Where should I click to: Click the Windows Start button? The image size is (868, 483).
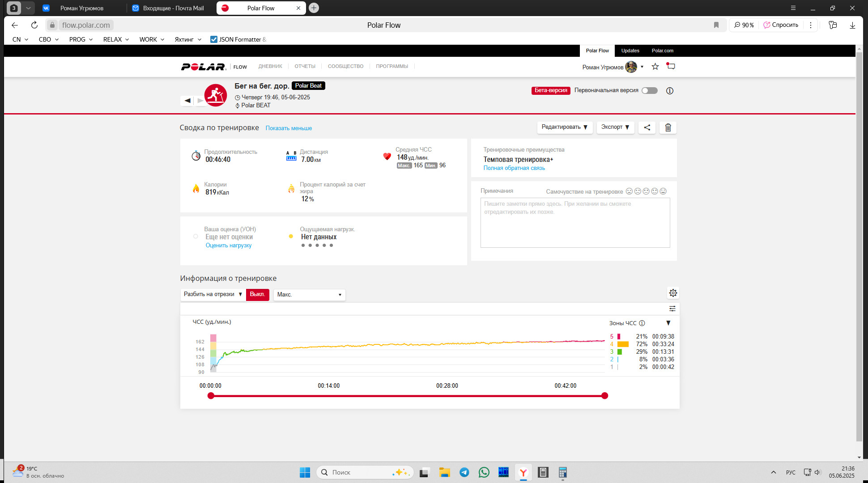tap(305, 472)
